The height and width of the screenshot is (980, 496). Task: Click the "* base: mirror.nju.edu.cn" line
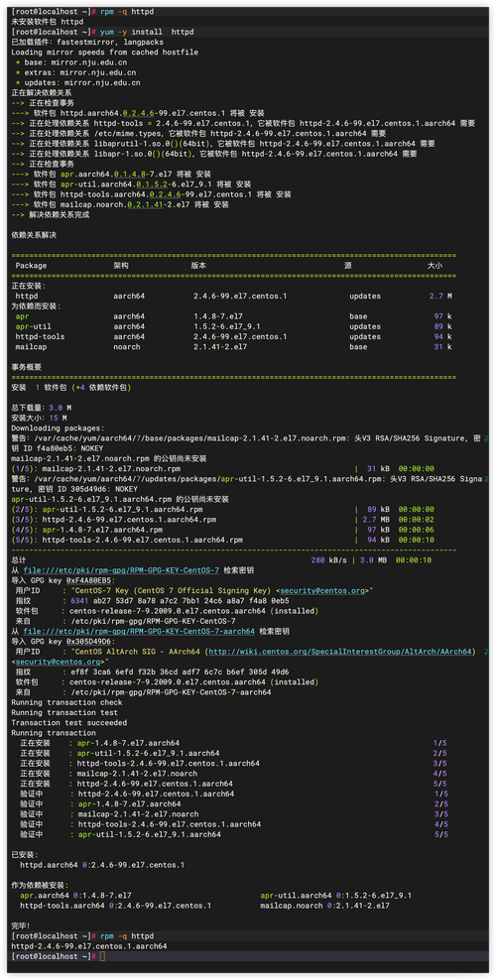pos(71,61)
